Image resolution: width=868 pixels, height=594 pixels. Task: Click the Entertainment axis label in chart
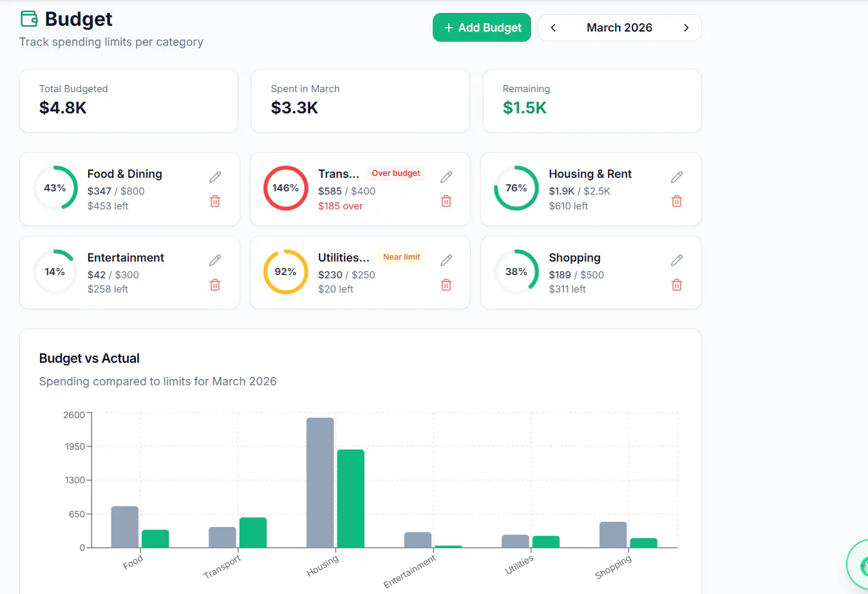(x=410, y=571)
